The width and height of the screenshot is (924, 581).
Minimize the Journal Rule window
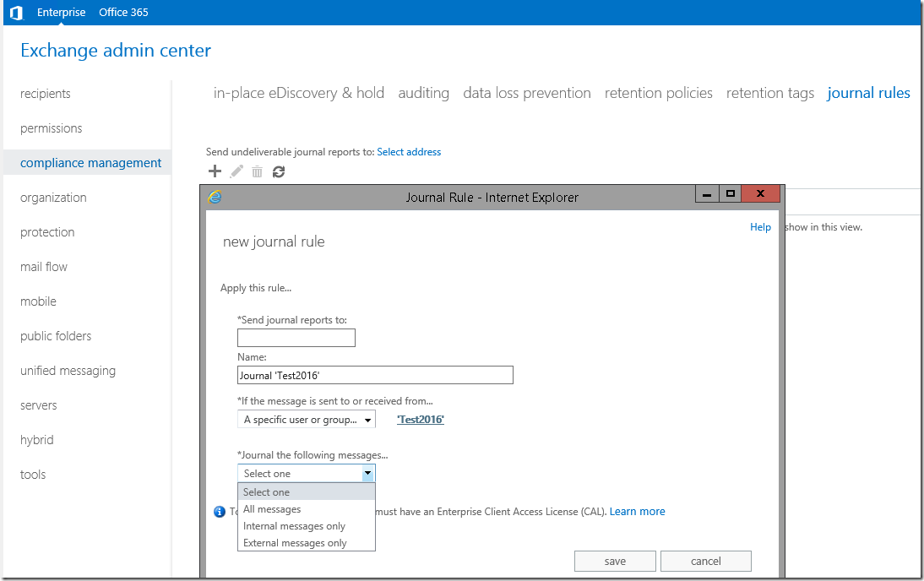pos(707,194)
